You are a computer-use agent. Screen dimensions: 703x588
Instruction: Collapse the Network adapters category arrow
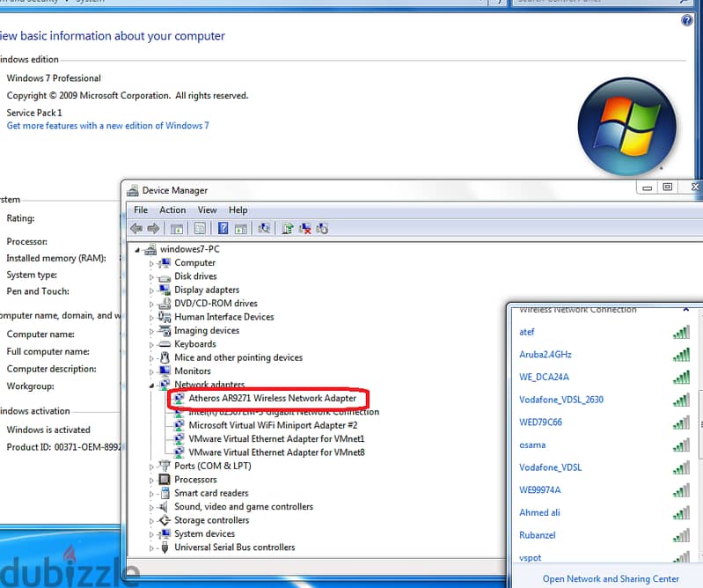click(151, 386)
